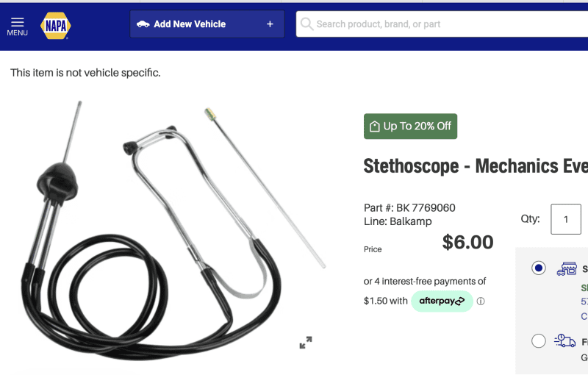588x375 pixels.
Task: Click the Add New Vehicle label
Action: point(190,24)
